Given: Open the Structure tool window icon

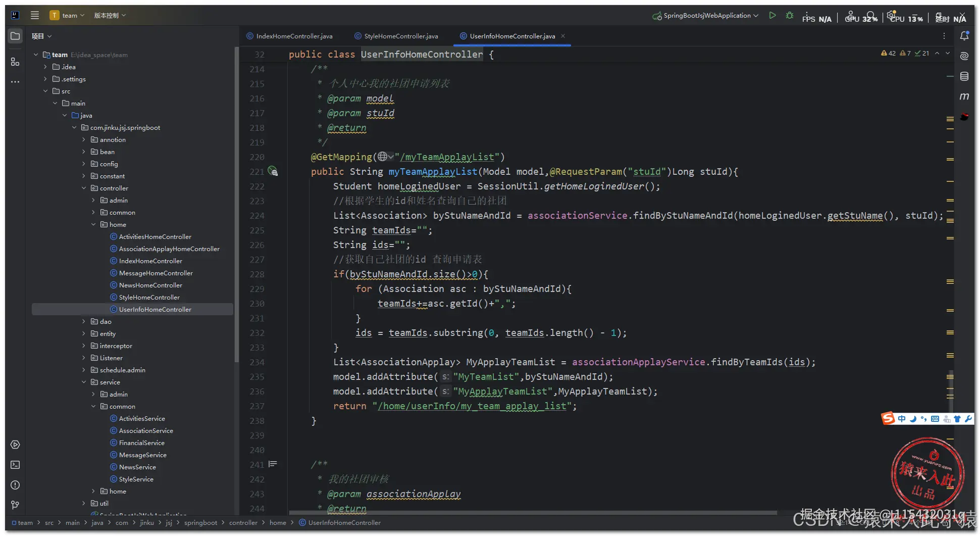Looking at the screenshot, I should (x=15, y=62).
